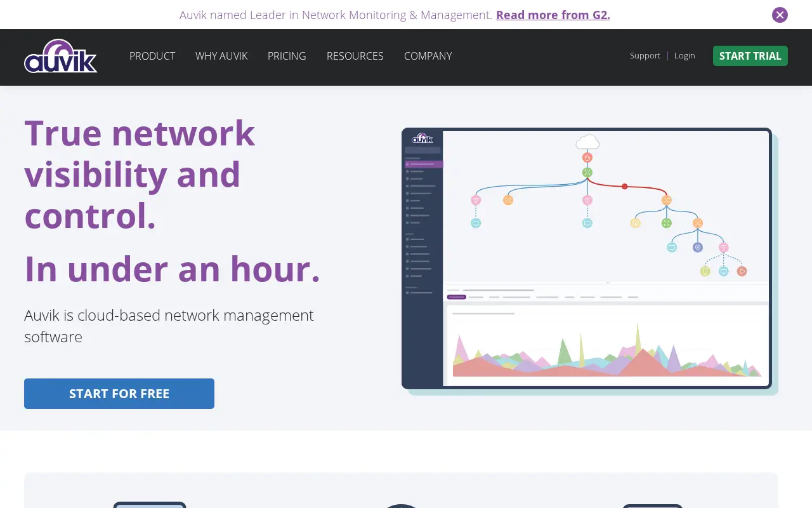Viewport: 812px width, 508px height.
Task: Click the 'In under an hour.' heading
Action: (173, 269)
